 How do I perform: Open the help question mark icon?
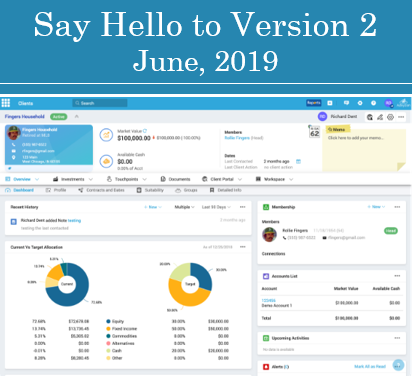tap(373, 103)
